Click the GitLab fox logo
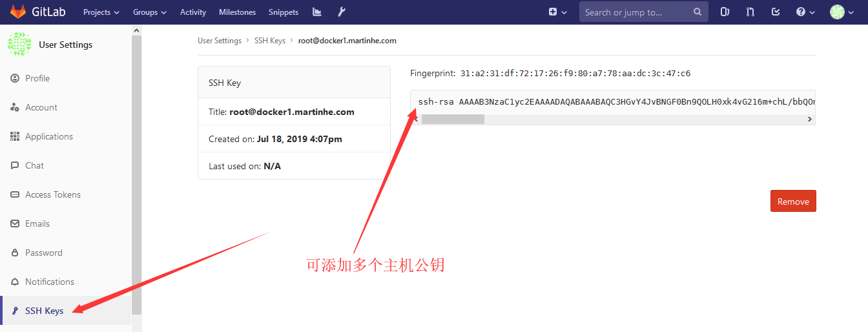 coord(18,12)
